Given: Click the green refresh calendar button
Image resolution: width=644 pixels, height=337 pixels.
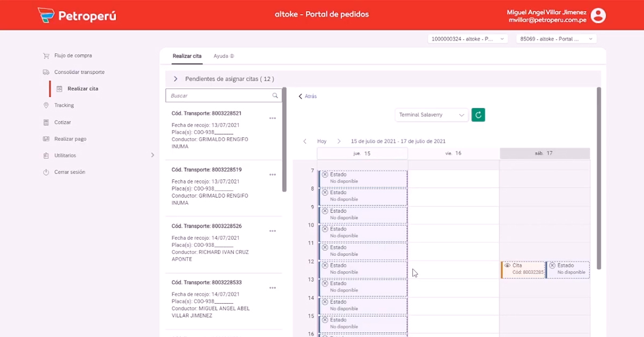Looking at the screenshot, I should coord(478,115).
